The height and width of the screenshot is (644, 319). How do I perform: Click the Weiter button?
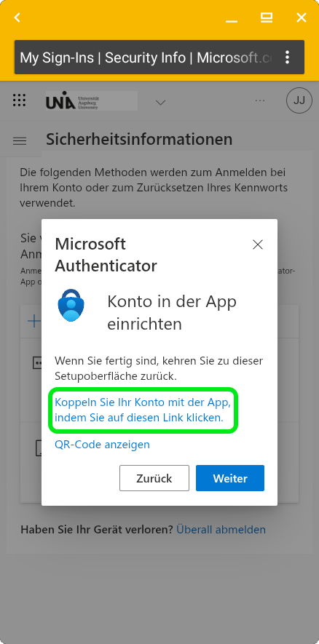click(230, 478)
